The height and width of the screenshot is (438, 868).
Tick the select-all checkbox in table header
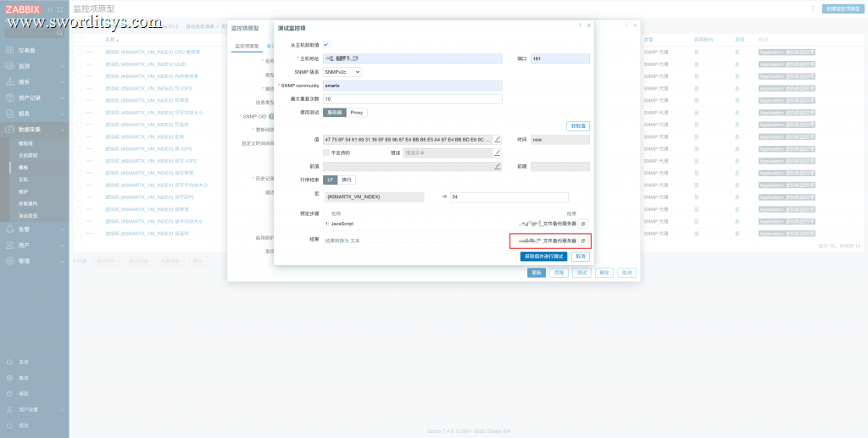tap(78, 40)
